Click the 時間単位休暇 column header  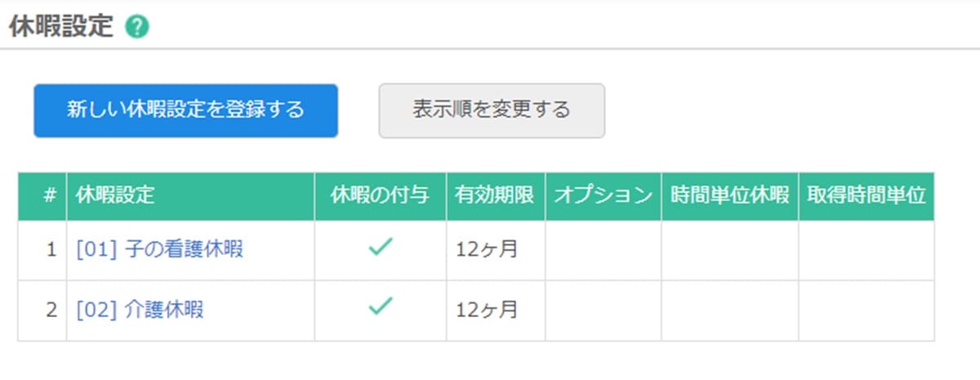[x=730, y=196]
